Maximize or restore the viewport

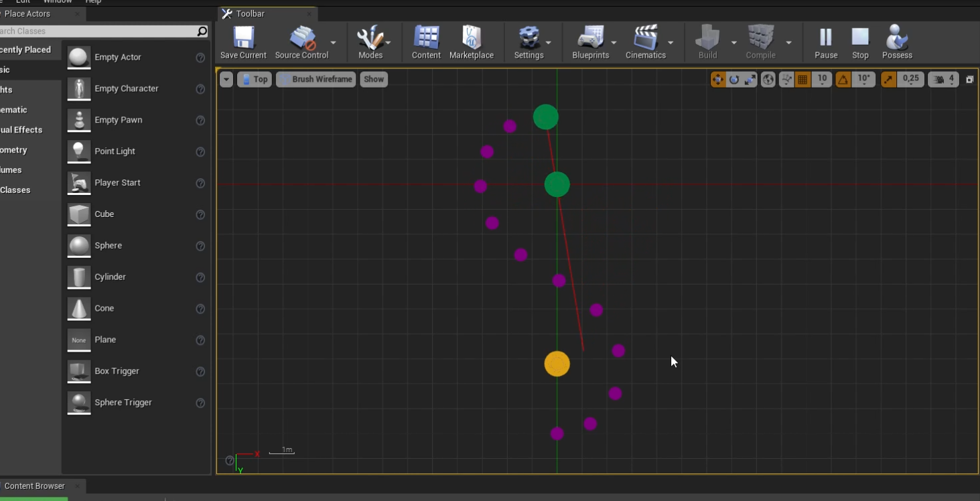(x=969, y=80)
